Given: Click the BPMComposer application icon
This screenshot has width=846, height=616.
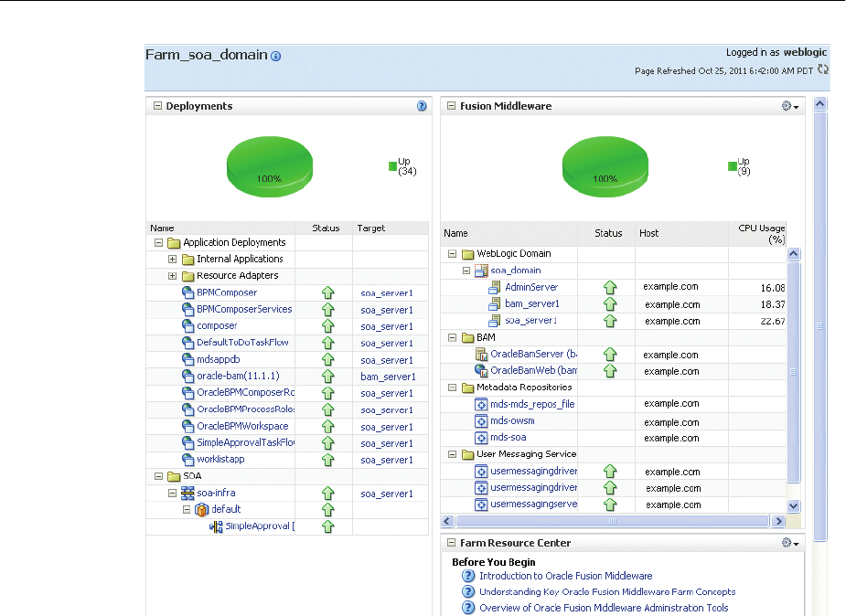Looking at the screenshot, I should click(x=187, y=292).
